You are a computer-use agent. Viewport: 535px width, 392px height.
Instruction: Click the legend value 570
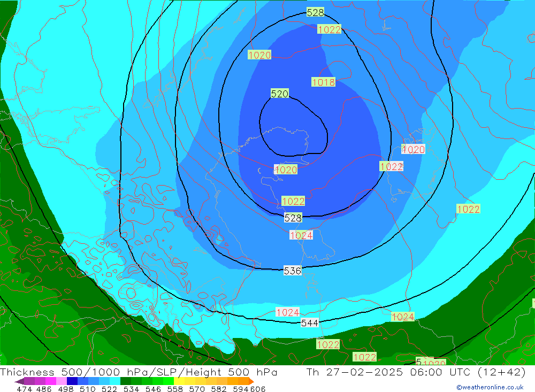click(x=196, y=389)
